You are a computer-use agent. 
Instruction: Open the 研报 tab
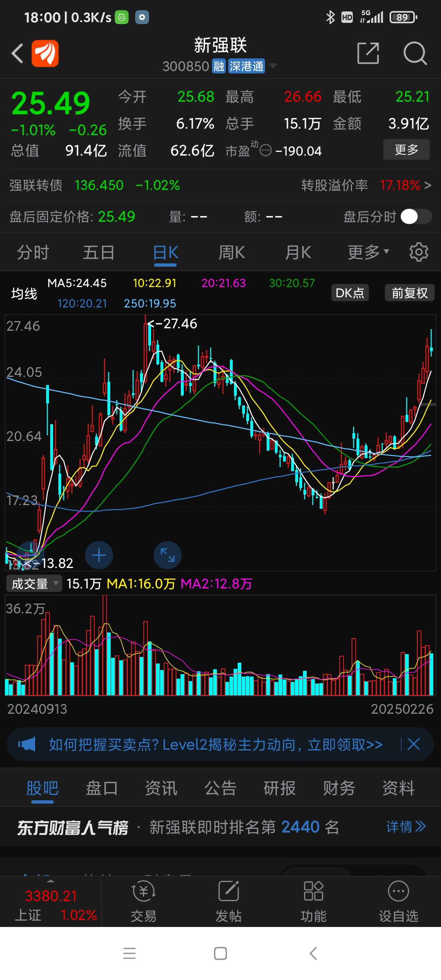[280, 788]
